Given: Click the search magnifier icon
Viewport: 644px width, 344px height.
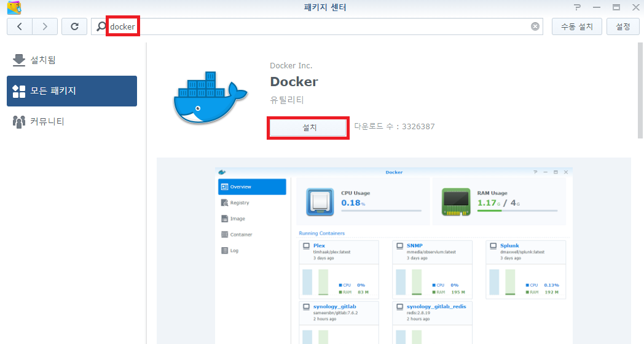Looking at the screenshot, I should click(x=101, y=26).
